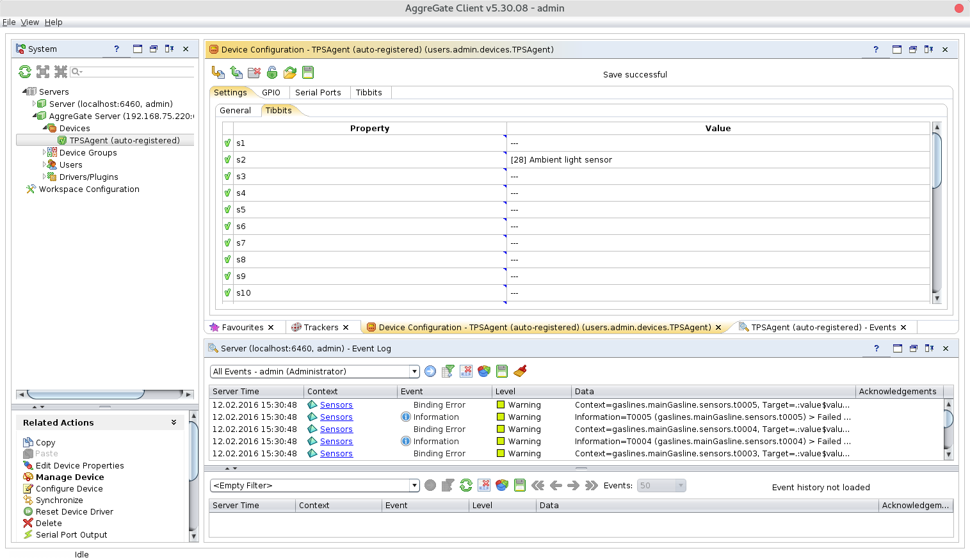Collapse the Servers tree node
970x560 pixels.
coord(24,92)
